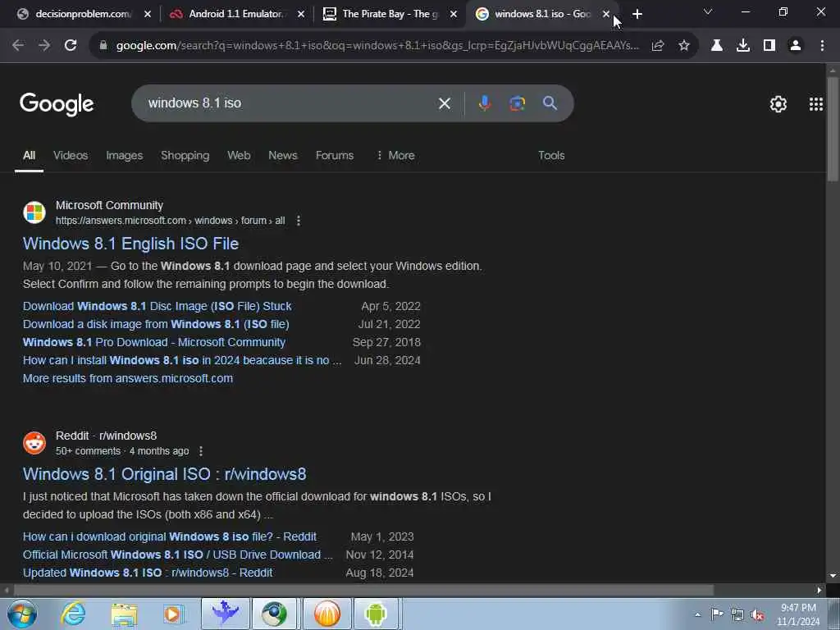The width and height of the screenshot is (840, 630).
Task: Go back to the previous page
Action: [18, 46]
